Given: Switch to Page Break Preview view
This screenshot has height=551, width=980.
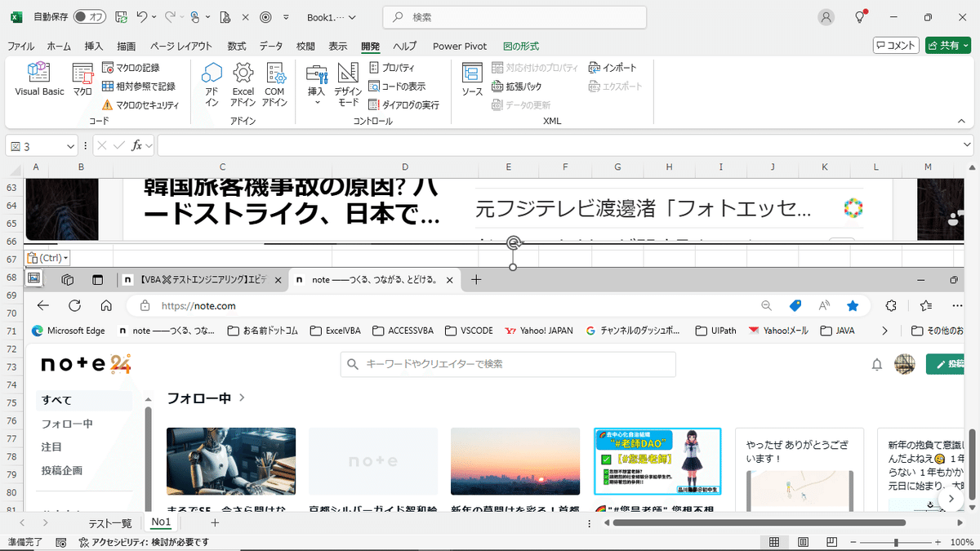Looking at the screenshot, I should pos(831,542).
